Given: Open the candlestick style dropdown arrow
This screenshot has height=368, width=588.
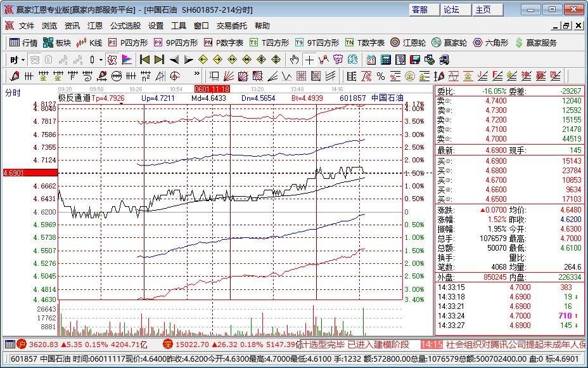Looking at the screenshot, I should pos(101,60).
